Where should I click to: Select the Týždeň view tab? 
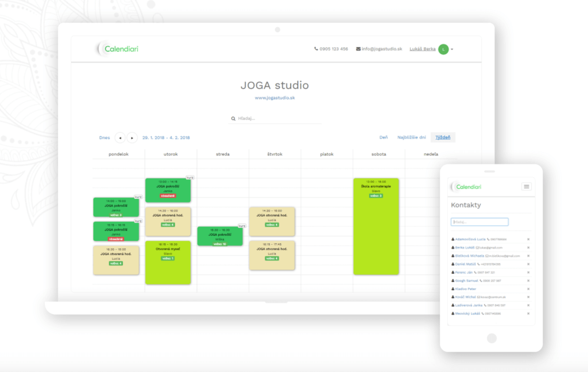(x=443, y=137)
